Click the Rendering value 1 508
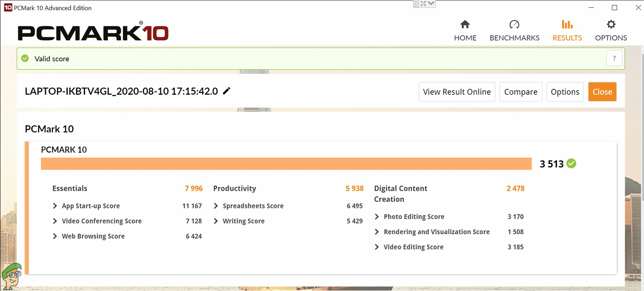644x291 pixels. (515, 232)
